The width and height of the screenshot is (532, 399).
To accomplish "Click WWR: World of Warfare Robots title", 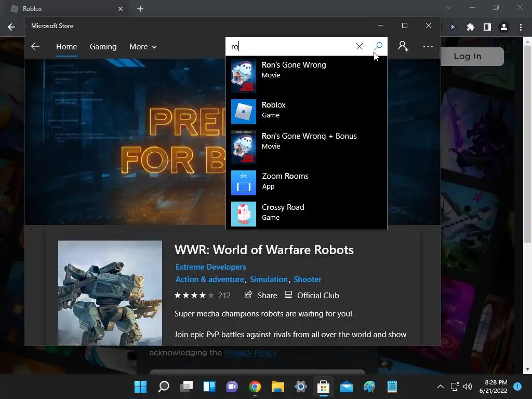I will pos(264,250).
